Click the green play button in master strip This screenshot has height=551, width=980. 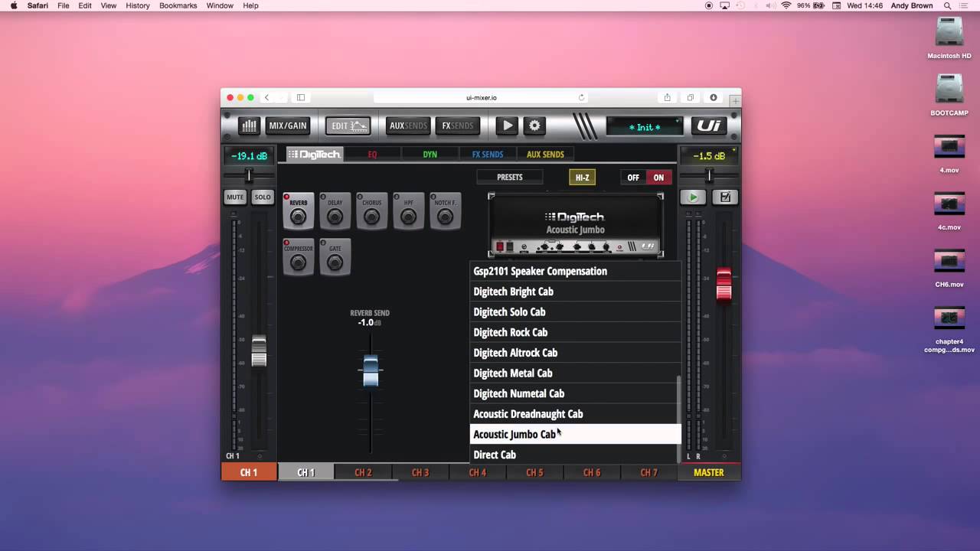694,197
